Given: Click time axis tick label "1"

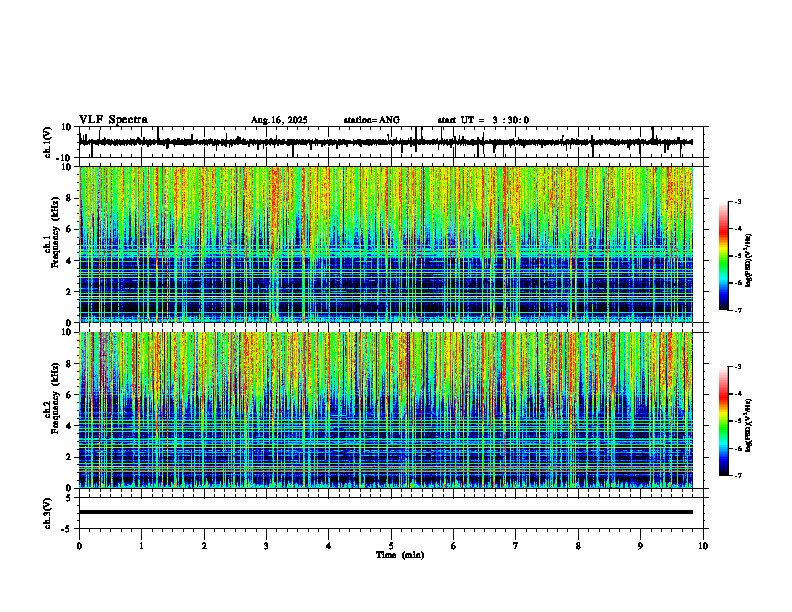Looking at the screenshot, I should (141, 546).
